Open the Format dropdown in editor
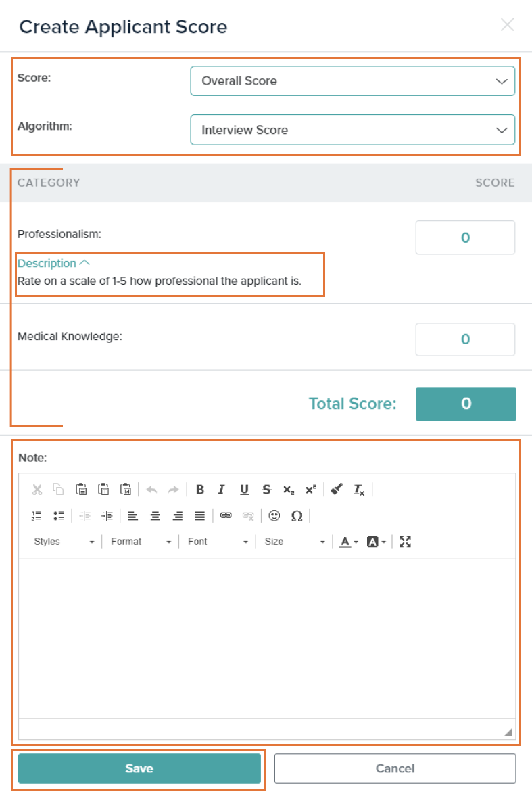 point(141,542)
